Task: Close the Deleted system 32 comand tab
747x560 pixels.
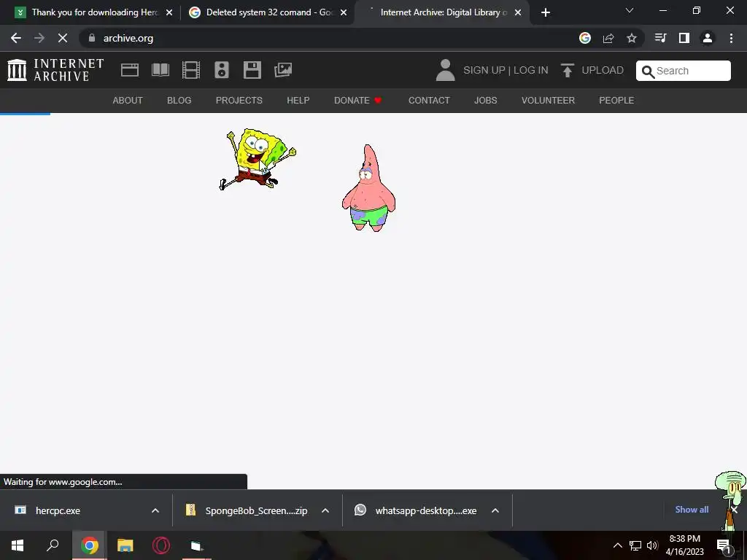Action: pyautogui.click(x=344, y=12)
